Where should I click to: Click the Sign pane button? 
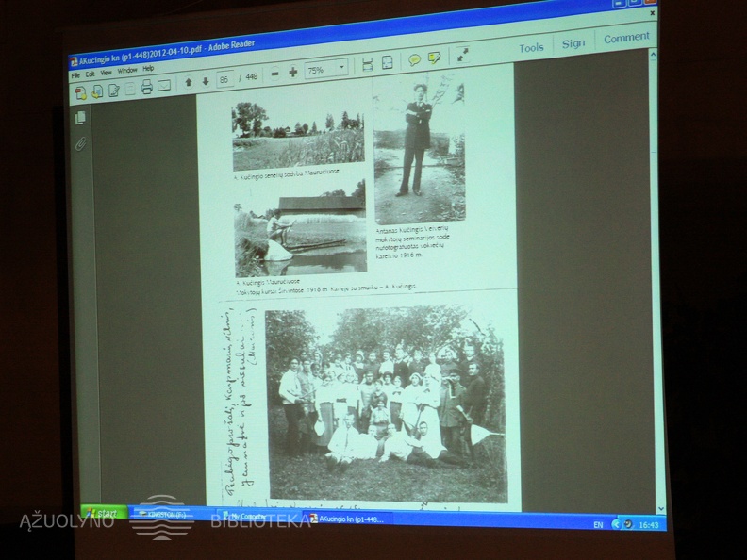573,44
